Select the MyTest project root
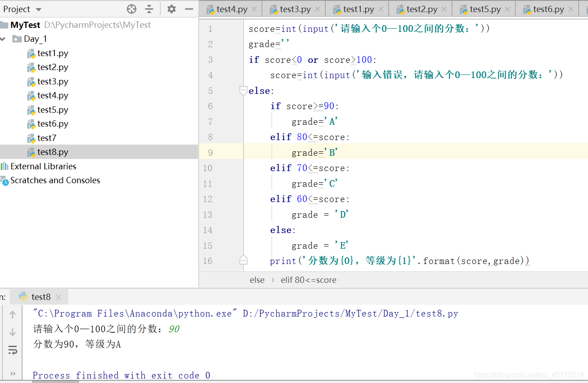588x383 pixels. (25, 25)
